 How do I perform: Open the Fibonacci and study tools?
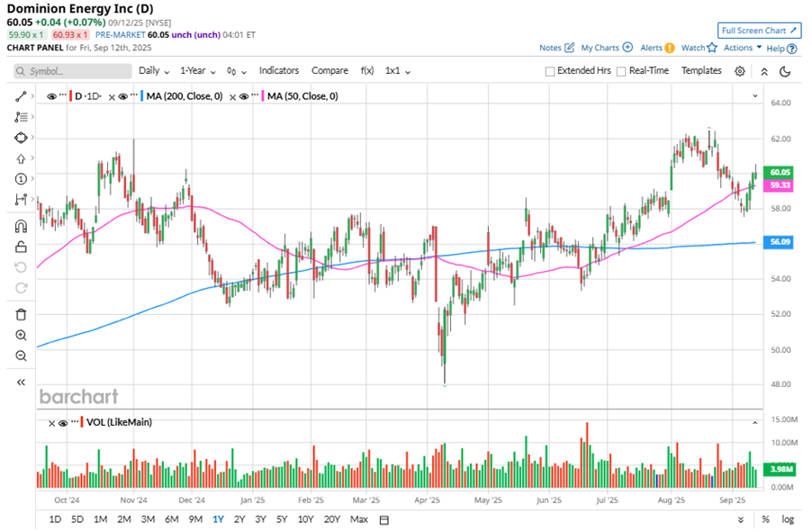point(21,117)
